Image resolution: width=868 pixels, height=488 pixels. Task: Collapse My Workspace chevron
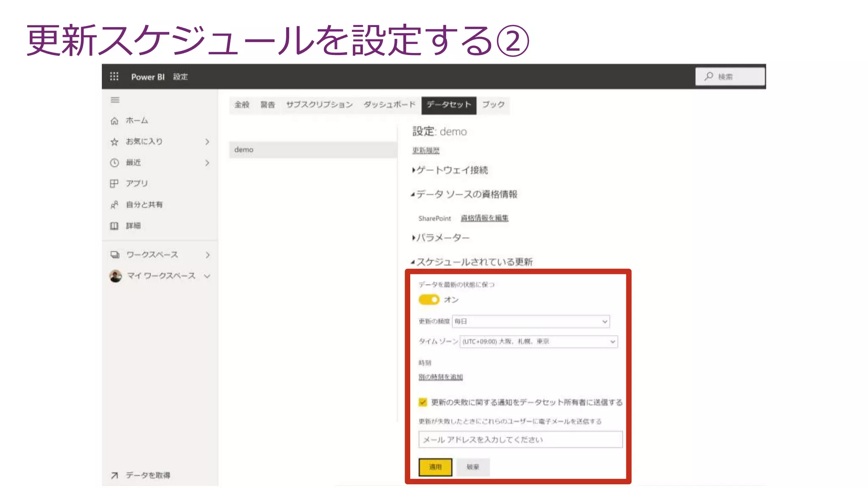[x=207, y=276]
